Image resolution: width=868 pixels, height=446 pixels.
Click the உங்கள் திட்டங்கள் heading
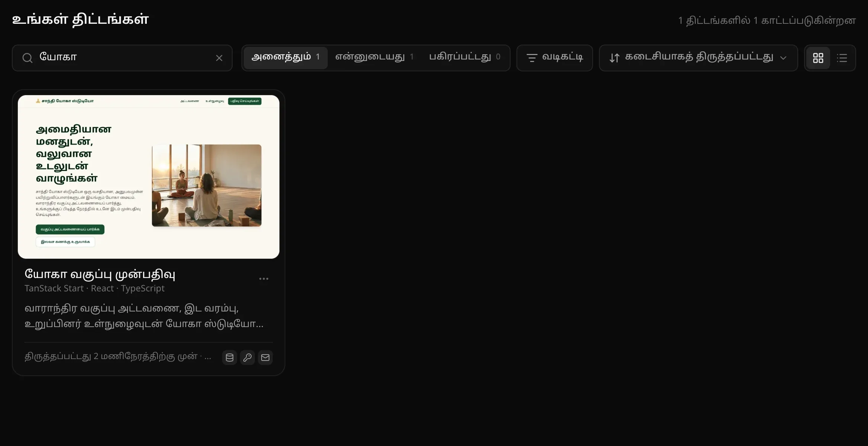coord(80,19)
